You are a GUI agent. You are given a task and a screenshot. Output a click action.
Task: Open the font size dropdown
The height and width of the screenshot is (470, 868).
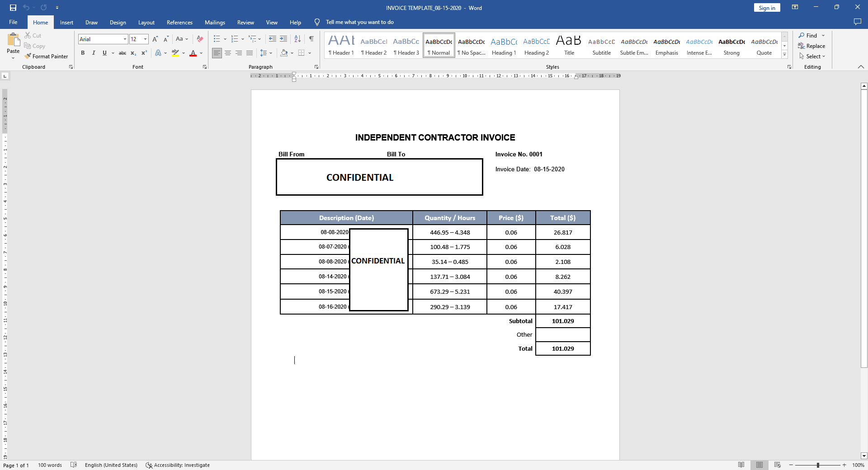[x=145, y=39]
